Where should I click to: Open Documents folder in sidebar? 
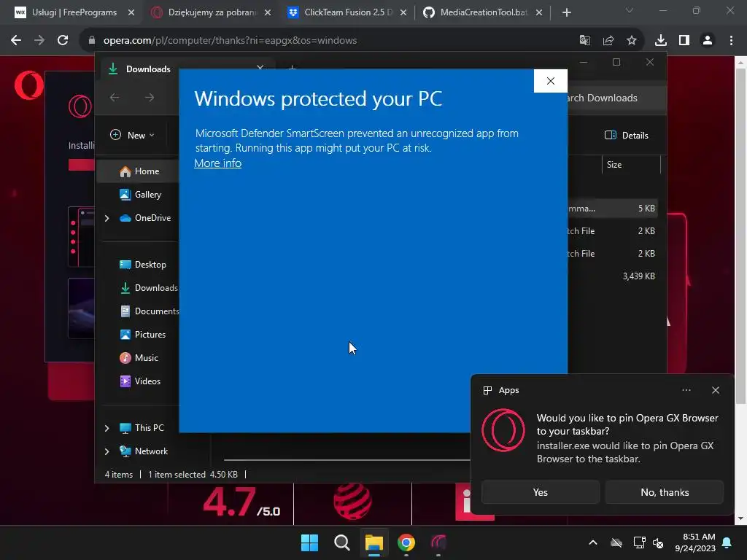pyautogui.click(x=149, y=311)
